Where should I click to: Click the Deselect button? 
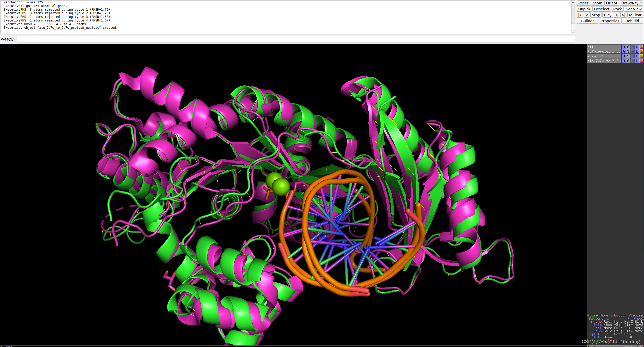point(602,9)
